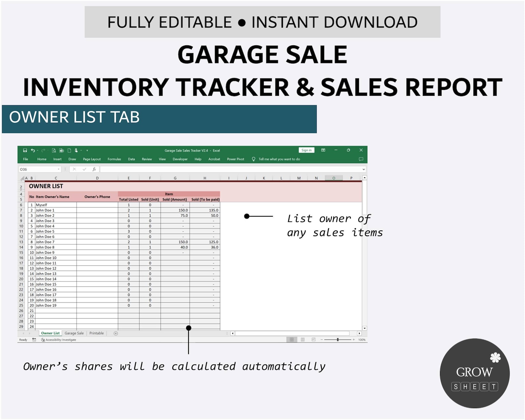Open the Draw ribbon tab

72,159
